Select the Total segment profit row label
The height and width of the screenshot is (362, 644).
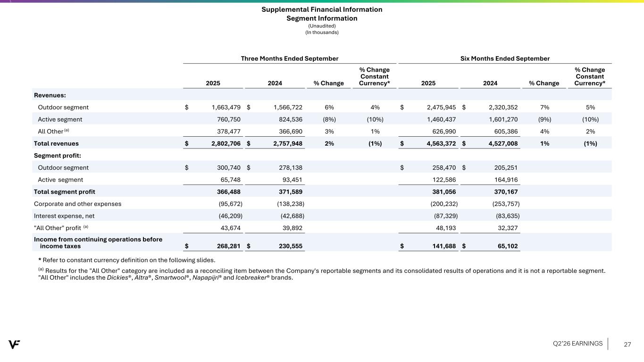coord(64,191)
